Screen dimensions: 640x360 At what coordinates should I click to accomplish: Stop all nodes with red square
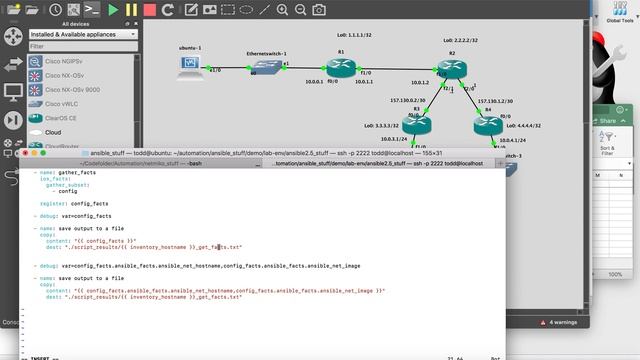(x=150, y=9)
